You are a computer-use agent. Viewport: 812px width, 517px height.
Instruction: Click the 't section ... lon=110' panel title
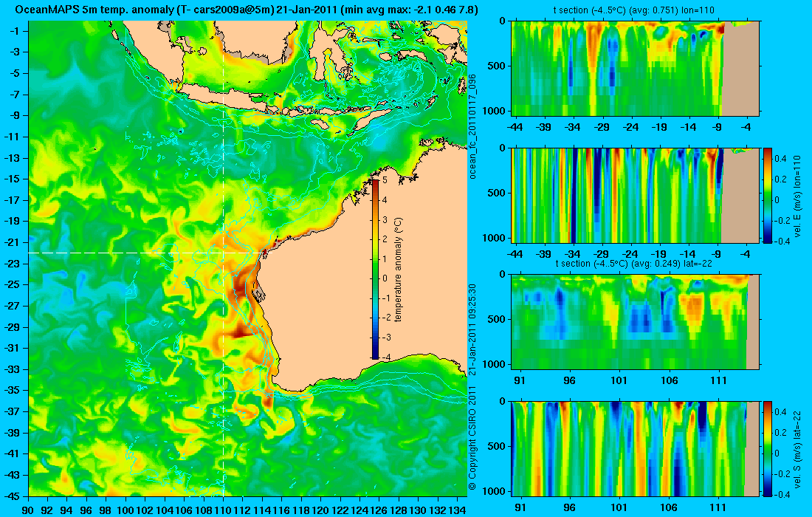coord(635,10)
